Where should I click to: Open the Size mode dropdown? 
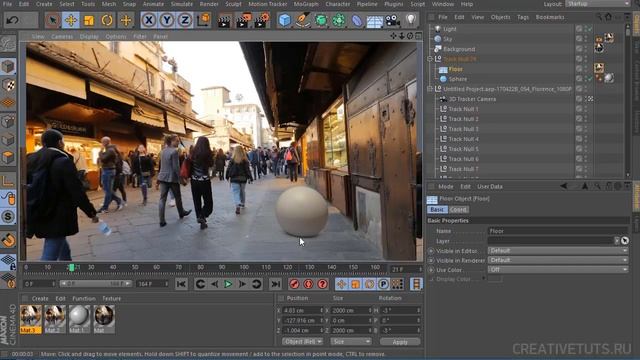tap(351, 341)
